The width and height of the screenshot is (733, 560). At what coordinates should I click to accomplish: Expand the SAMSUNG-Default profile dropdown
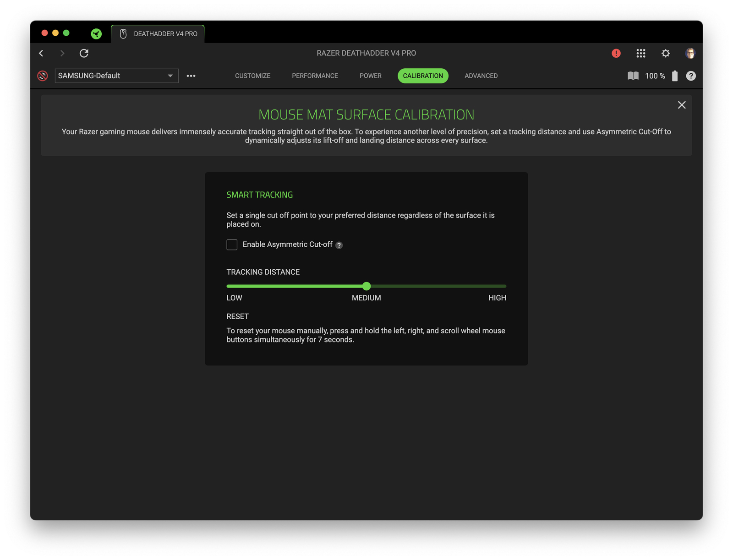pyautogui.click(x=116, y=76)
